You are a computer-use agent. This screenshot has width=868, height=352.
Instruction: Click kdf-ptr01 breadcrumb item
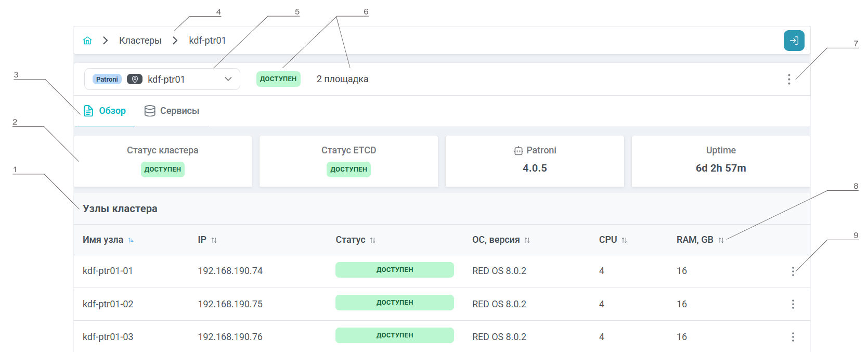tap(208, 41)
